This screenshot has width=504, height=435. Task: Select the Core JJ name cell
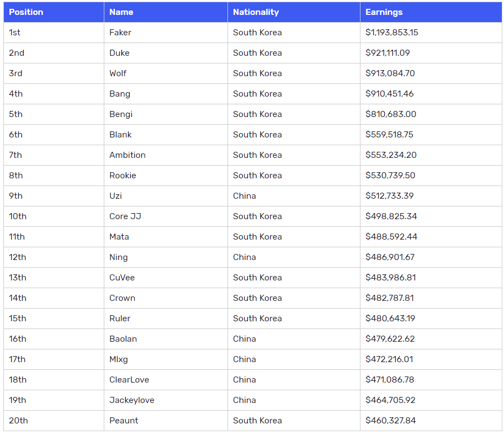pyautogui.click(x=166, y=216)
